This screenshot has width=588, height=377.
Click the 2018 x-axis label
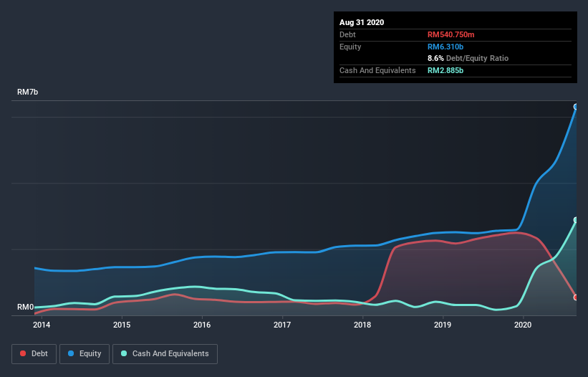(x=362, y=325)
